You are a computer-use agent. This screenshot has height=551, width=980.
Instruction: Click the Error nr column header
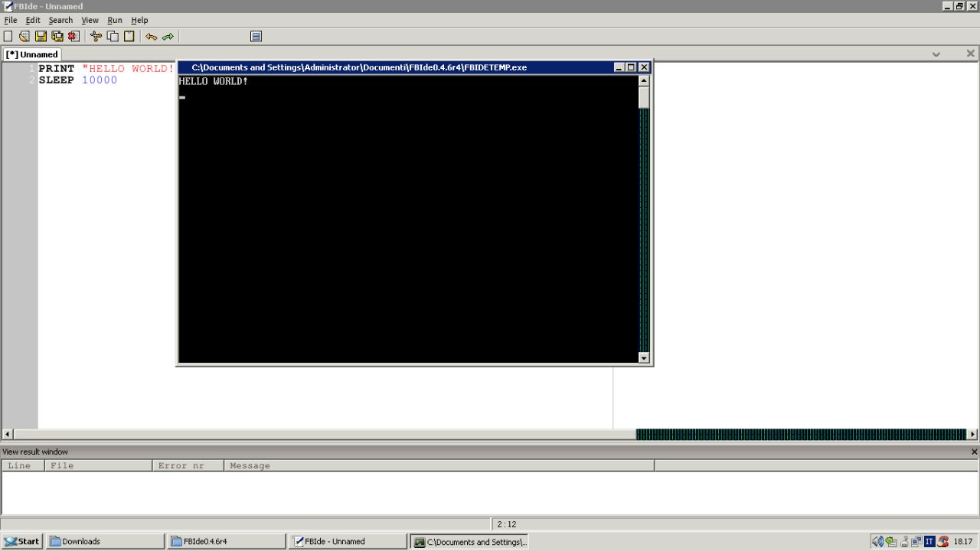coord(188,465)
